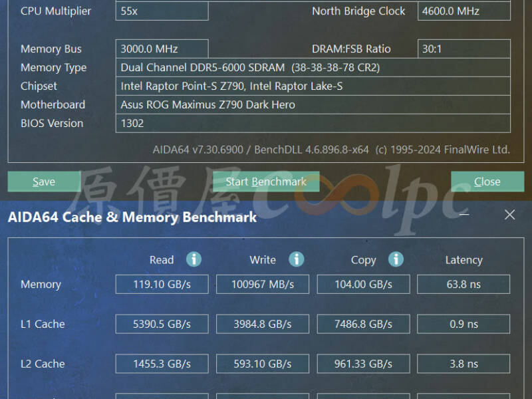Open the info icon beside Write
532x399 pixels.
[296, 259]
